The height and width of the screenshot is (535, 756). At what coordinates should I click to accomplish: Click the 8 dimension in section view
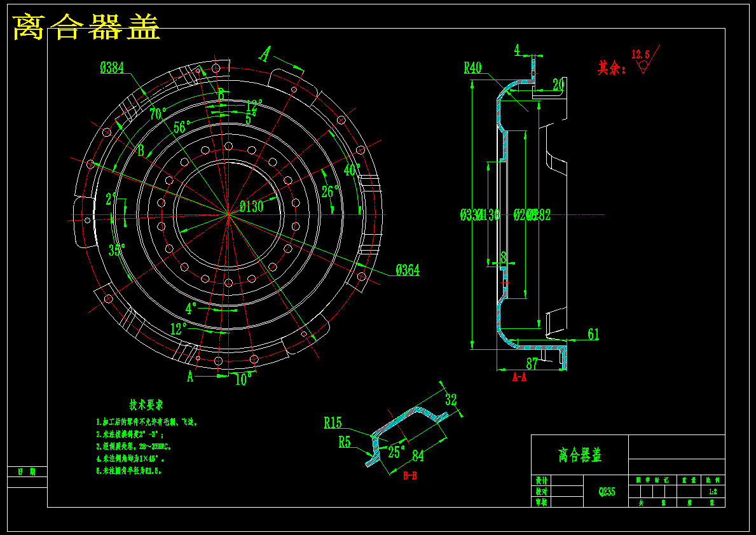(x=504, y=257)
